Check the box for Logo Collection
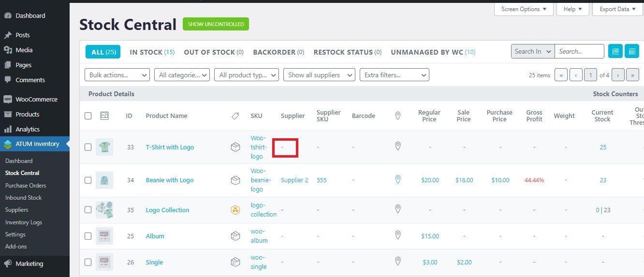Viewport: 644px width, 277px height. tap(88, 210)
